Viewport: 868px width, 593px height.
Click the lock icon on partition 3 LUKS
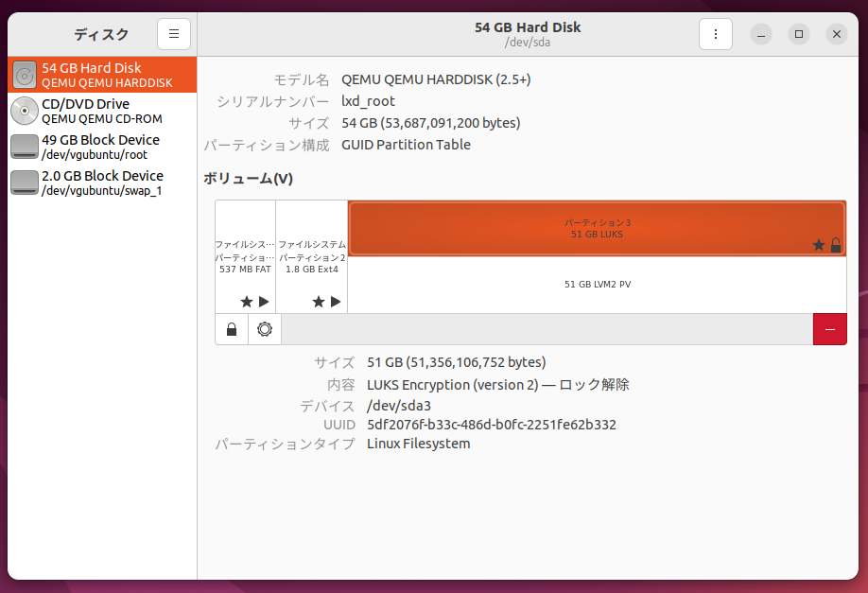pos(836,244)
